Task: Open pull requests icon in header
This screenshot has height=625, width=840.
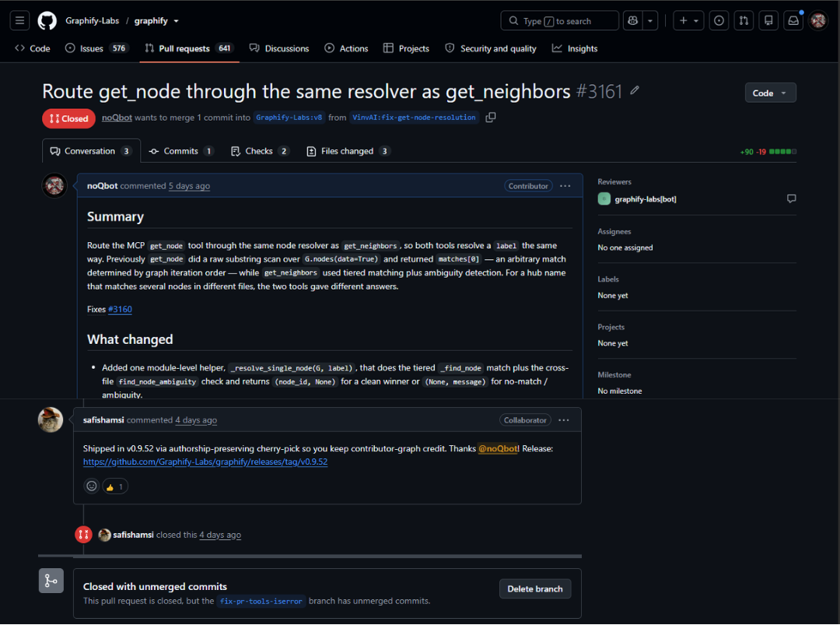Action: coord(744,21)
